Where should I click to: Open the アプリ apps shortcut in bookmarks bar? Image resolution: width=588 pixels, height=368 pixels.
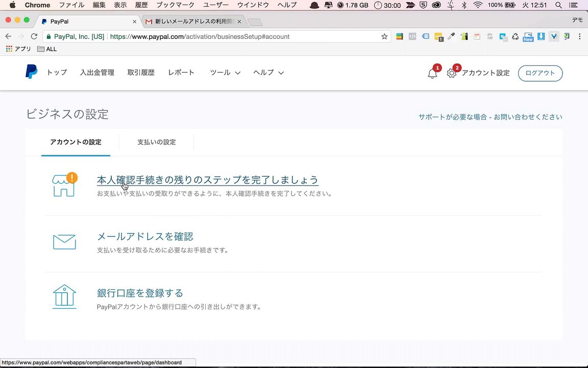pos(18,49)
